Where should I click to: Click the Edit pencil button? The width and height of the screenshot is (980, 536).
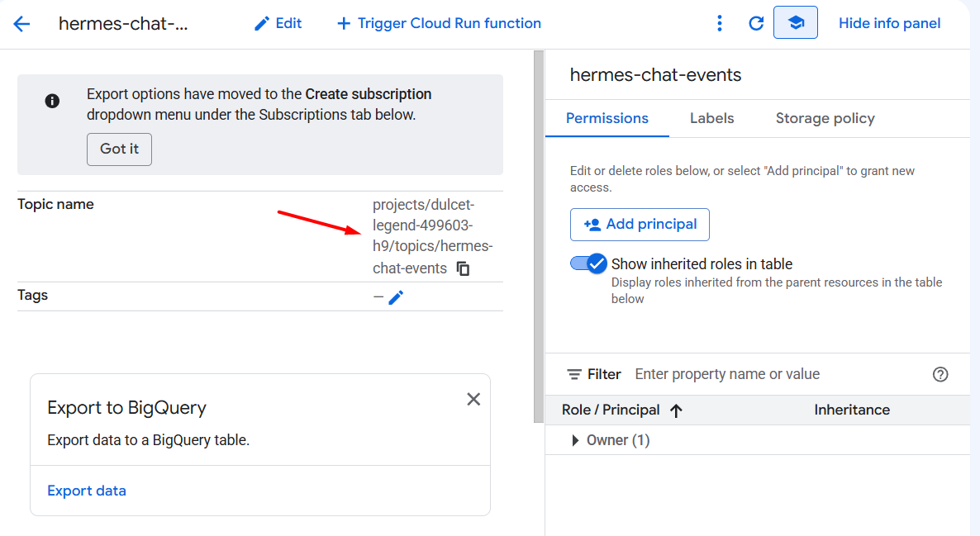point(278,24)
